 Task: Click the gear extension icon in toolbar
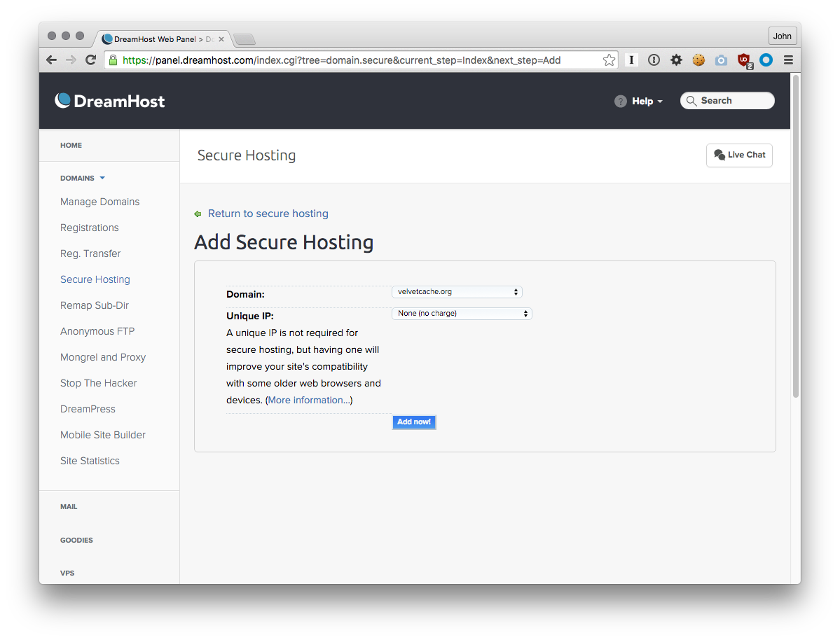pyautogui.click(x=676, y=60)
